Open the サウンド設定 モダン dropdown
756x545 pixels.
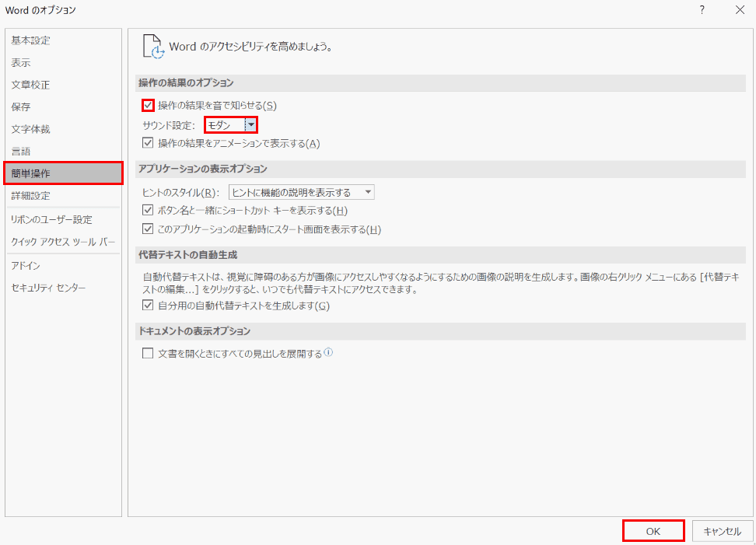pos(231,125)
